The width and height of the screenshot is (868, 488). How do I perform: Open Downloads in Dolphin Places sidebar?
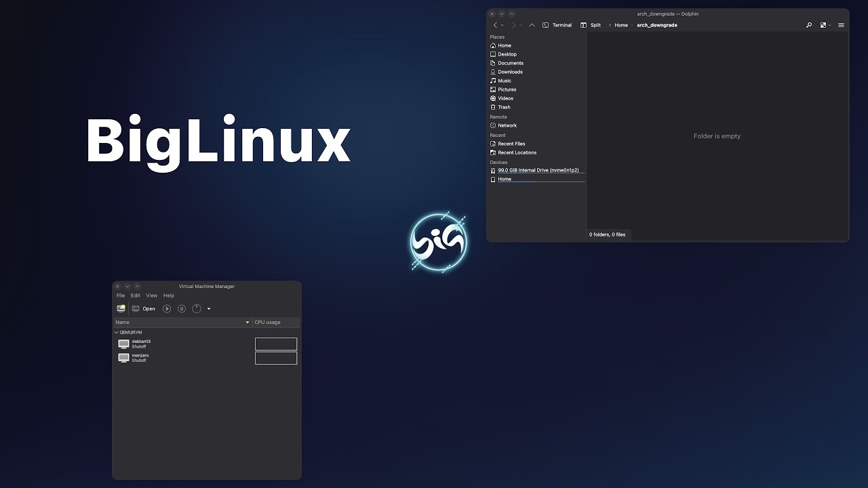tap(536, 72)
